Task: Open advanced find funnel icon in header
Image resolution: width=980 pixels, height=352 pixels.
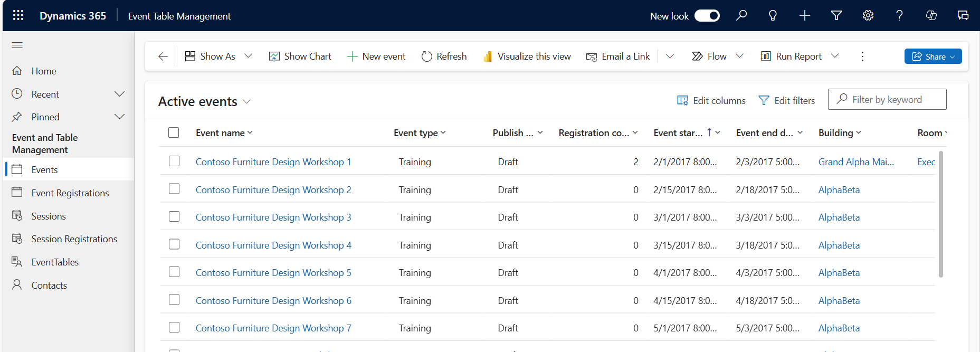Action: [836, 15]
